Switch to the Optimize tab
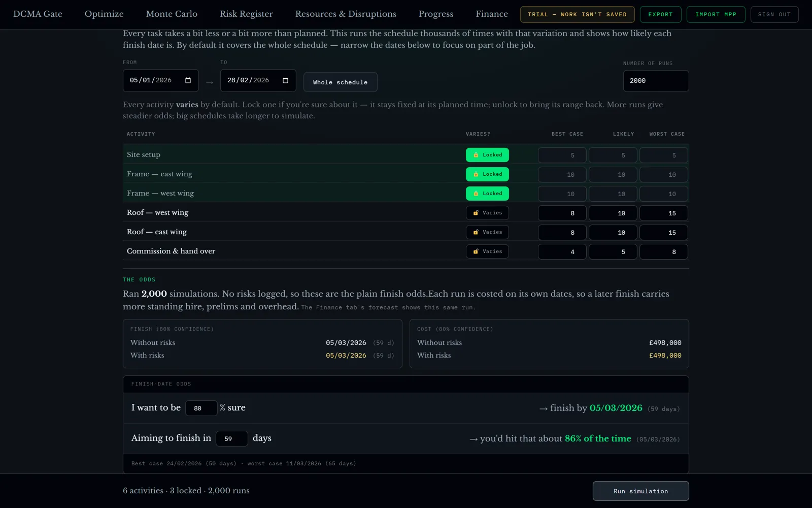 tap(104, 14)
